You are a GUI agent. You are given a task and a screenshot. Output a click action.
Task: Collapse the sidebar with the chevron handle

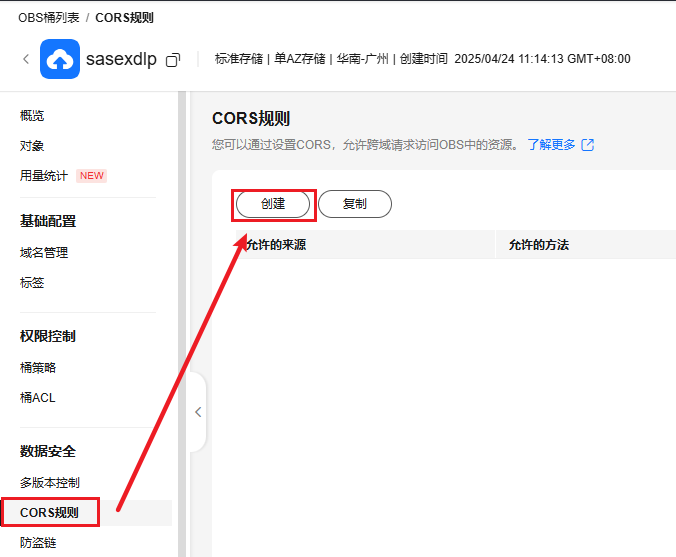click(x=197, y=412)
